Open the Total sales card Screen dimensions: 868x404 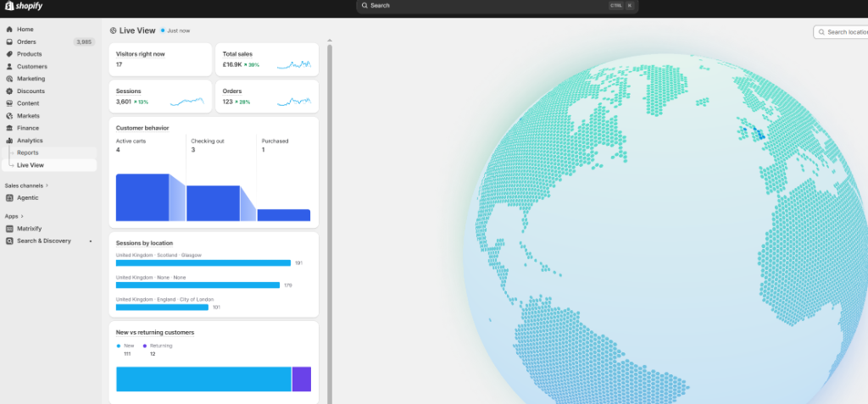click(x=267, y=59)
